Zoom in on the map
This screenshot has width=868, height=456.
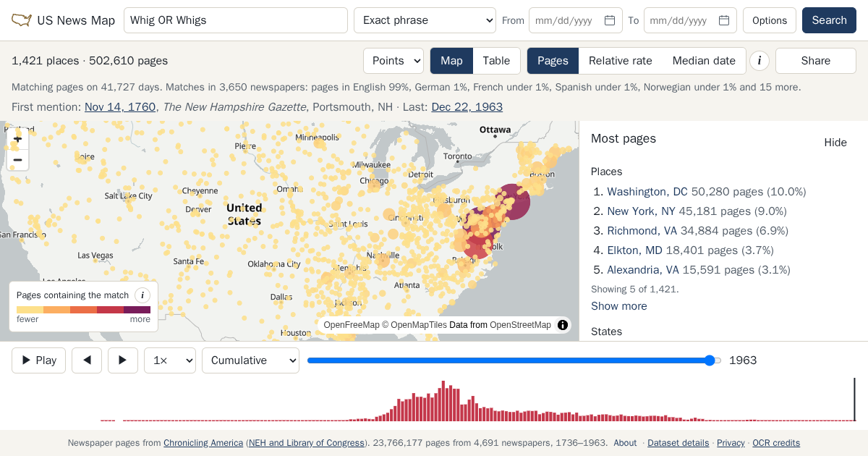18,139
